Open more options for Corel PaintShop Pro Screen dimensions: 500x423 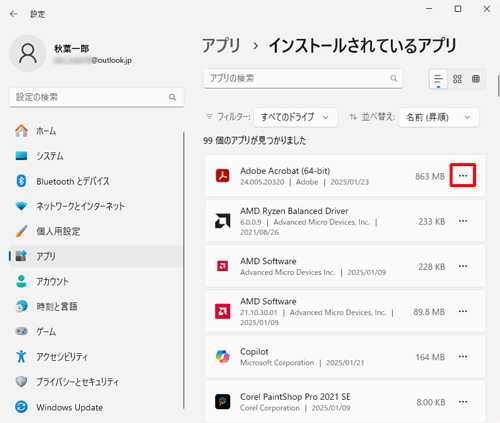[463, 402]
